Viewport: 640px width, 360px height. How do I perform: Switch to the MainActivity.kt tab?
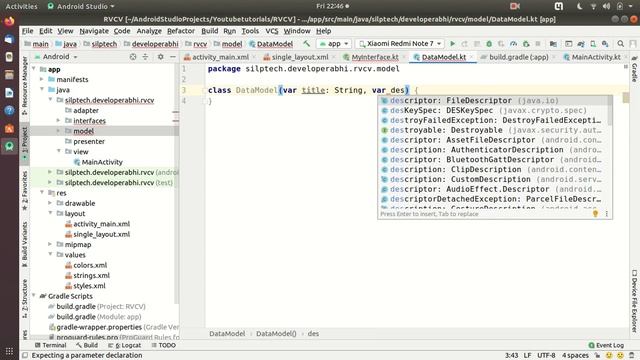pyautogui.click(x=596, y=57)
